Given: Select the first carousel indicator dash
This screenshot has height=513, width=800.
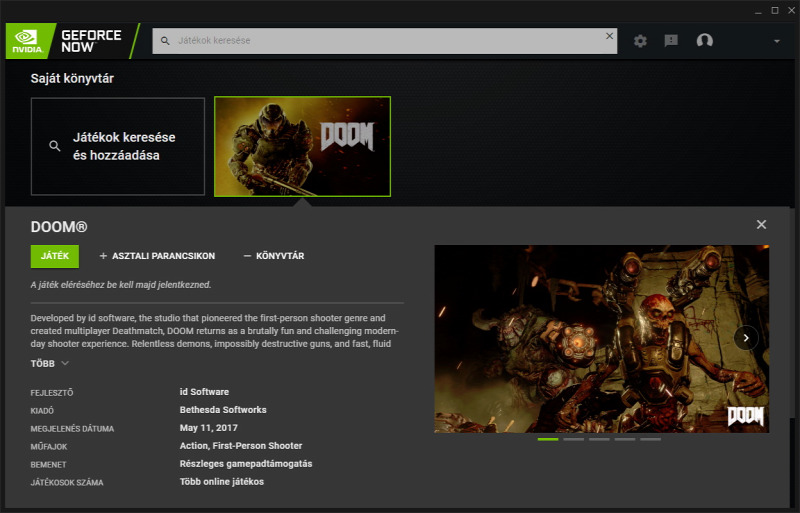Looking at the screenshot, I should (548, 439).
